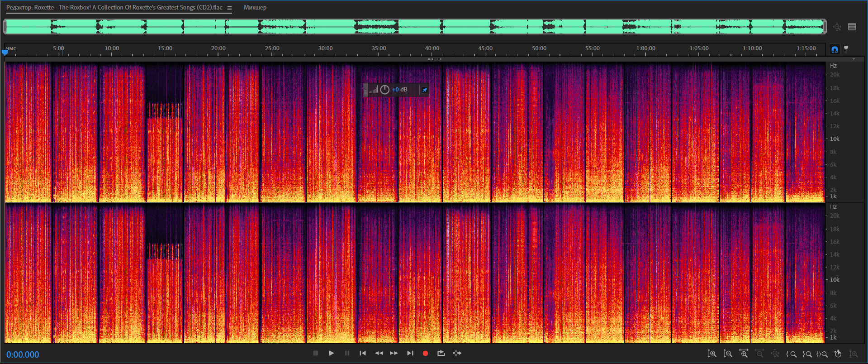Move playhead to next marker
The width and height of the screenshot is (868, 364).
tap(410, 353)
